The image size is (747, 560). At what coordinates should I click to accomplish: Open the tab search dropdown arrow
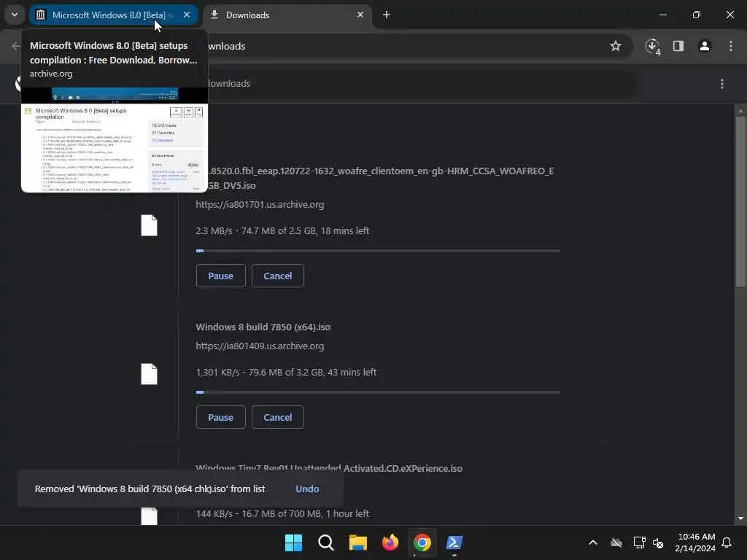click(15, 15)
